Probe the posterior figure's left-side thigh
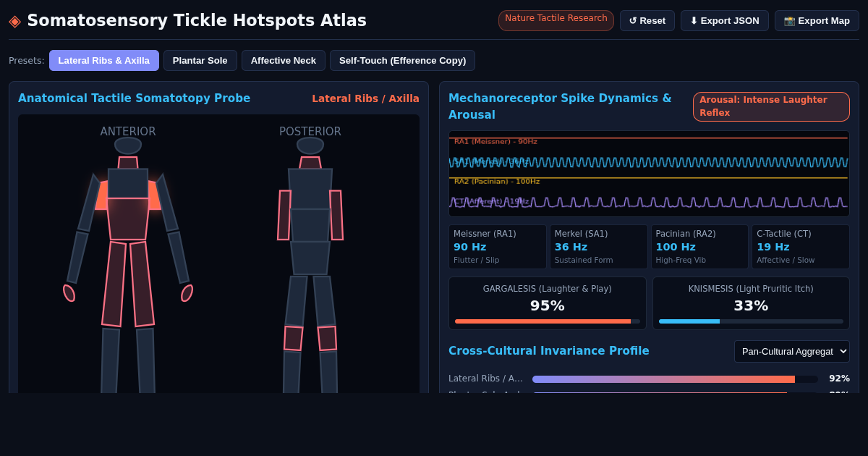 pyautogui.click(x=297, y=301)
